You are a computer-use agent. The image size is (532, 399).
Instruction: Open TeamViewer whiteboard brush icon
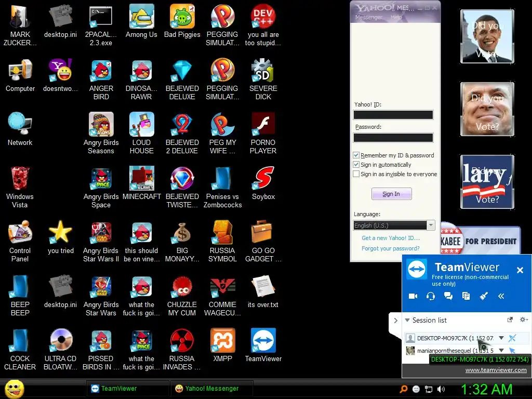pos(484,296)
